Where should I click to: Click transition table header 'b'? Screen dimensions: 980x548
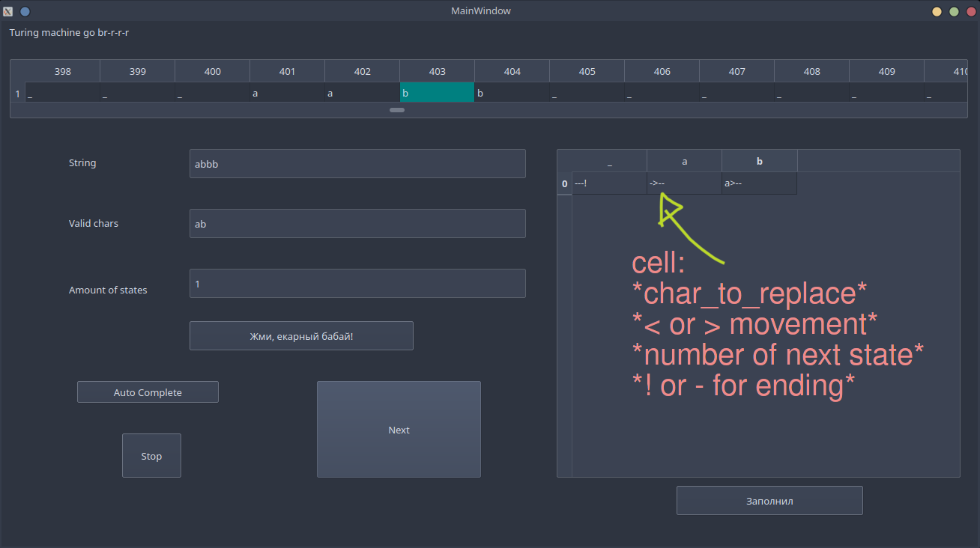click(759, 161)
